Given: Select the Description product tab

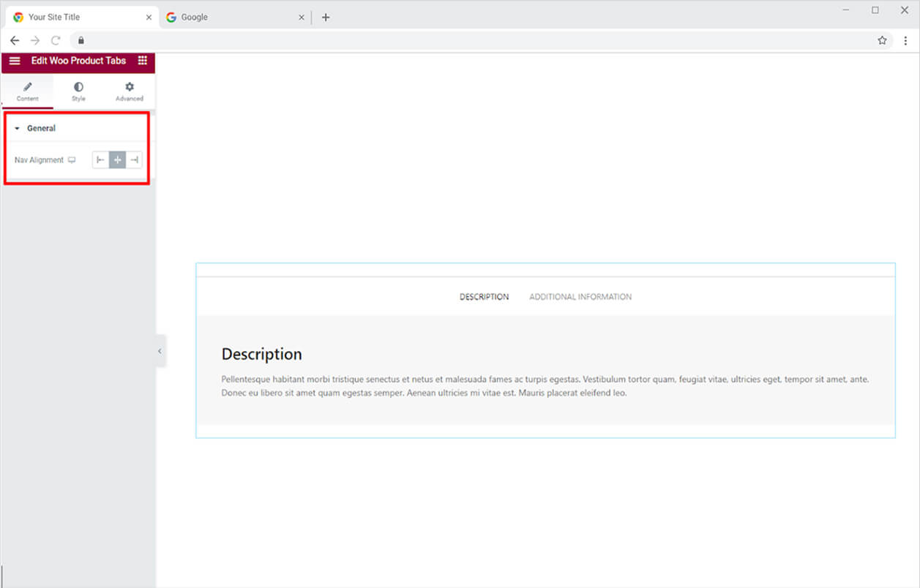Looking at the screenshot, I should [x=484, y=297].
